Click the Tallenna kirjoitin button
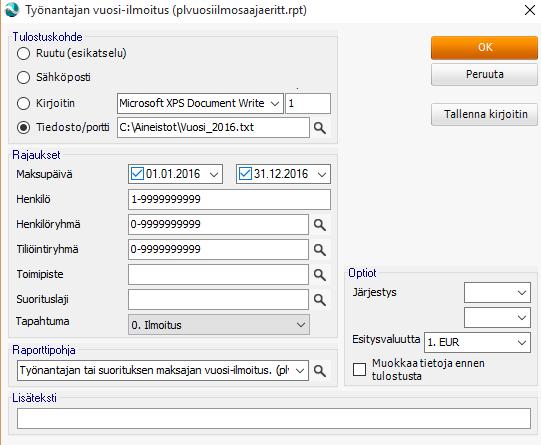 [x=484, y=114]
